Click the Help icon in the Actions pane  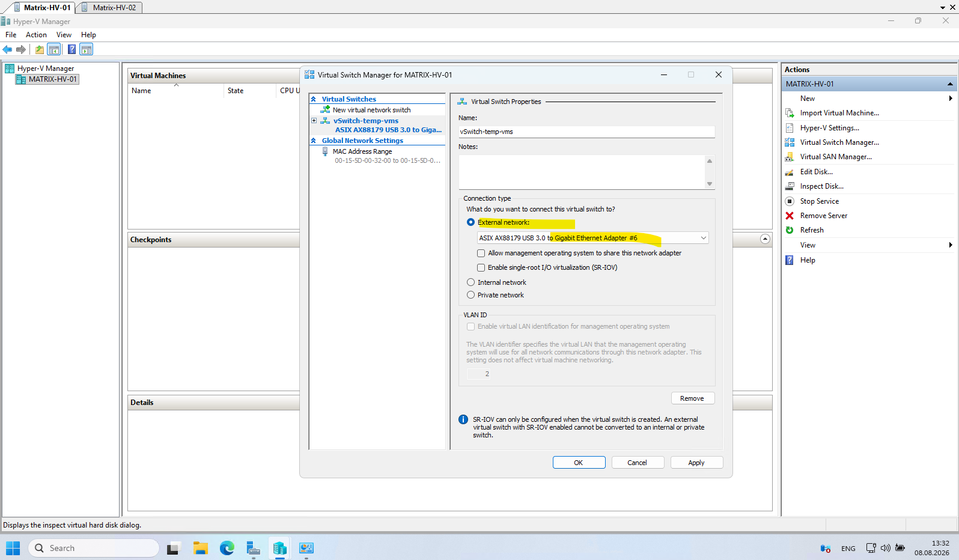(x=790, y=260)
